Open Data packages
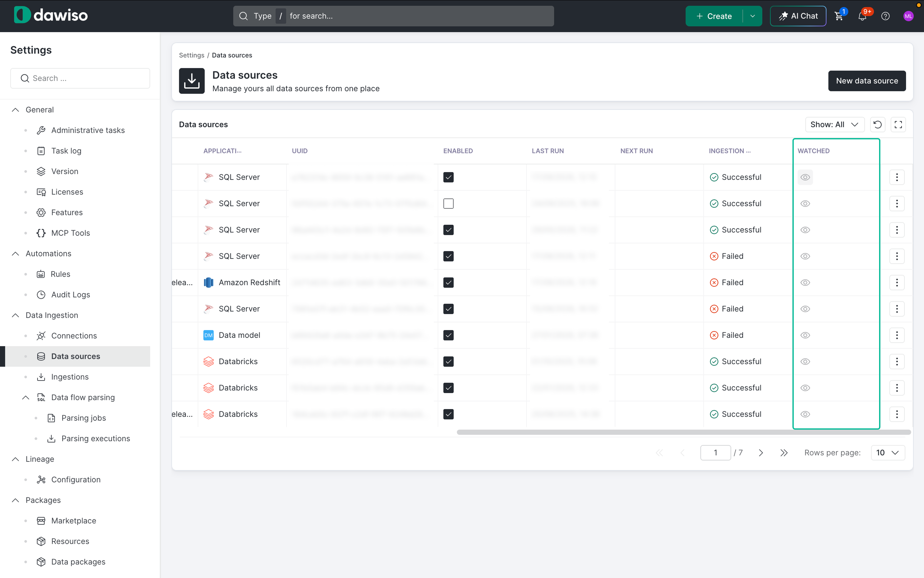 tap(78, 562)
